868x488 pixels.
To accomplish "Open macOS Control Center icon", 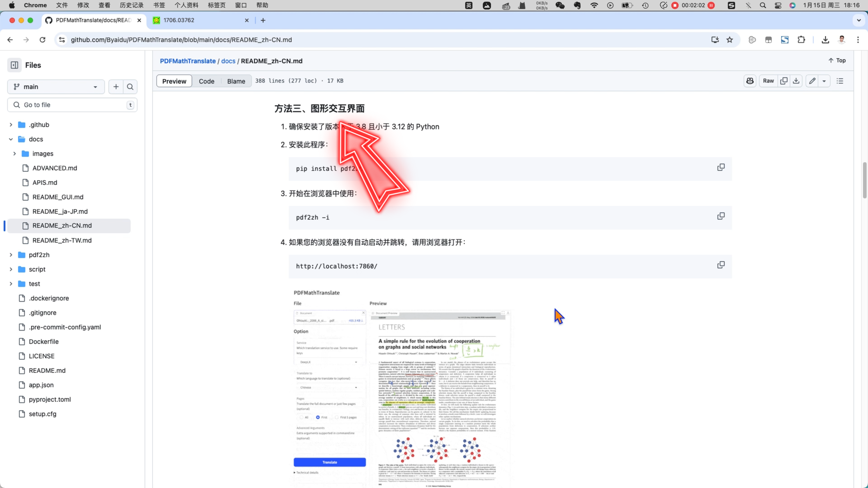I will (x=778, y=5).
